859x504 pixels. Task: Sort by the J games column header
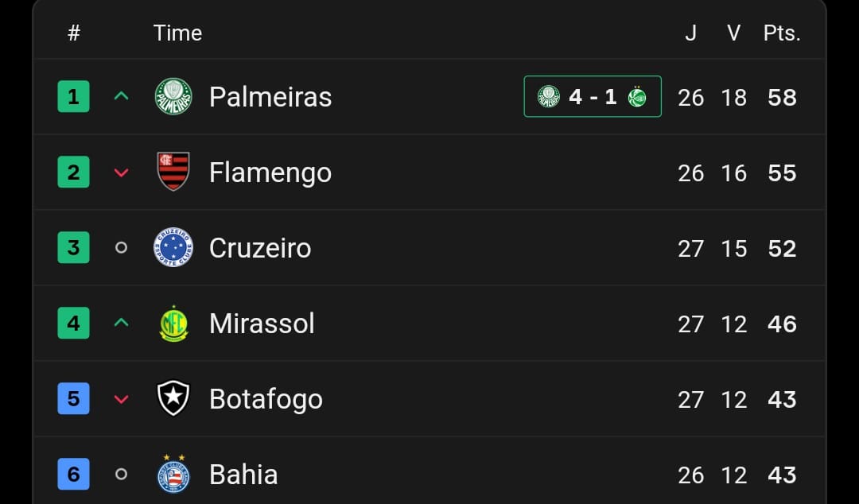click(x=690, y=33)
